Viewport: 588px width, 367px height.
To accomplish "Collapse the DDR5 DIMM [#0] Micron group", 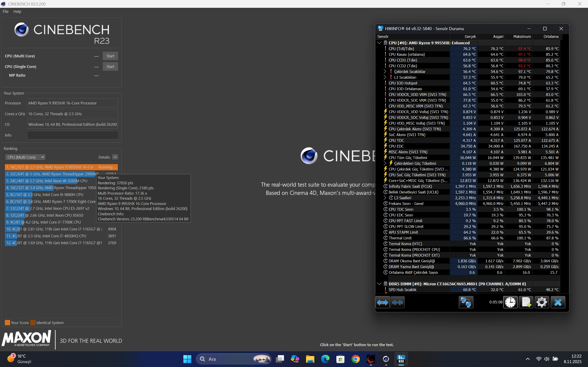I will pos(379,284).
